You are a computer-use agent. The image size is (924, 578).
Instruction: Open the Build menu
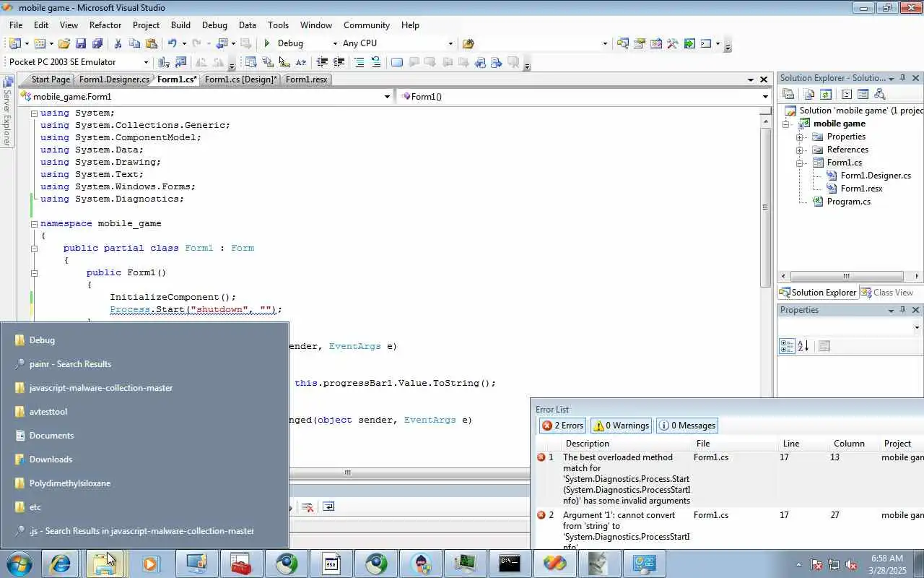[180, 25]
